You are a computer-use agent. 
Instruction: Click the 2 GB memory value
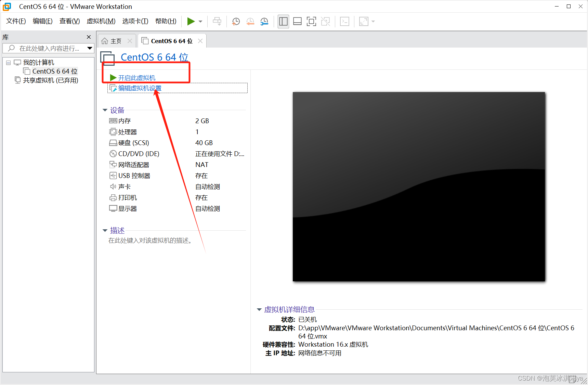point(202,121)
